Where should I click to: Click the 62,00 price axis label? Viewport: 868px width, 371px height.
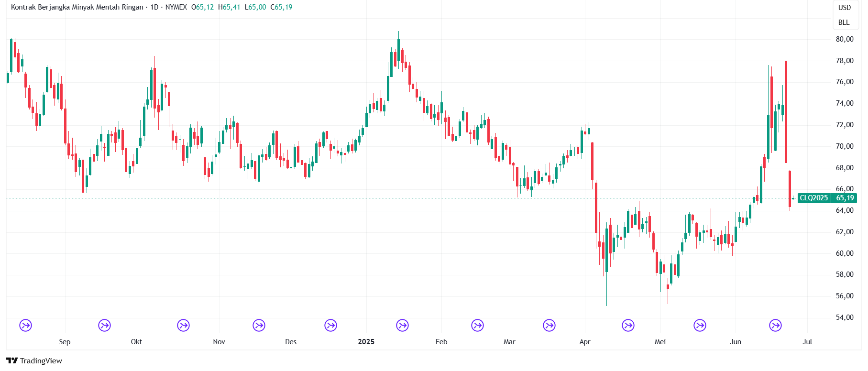845,232
